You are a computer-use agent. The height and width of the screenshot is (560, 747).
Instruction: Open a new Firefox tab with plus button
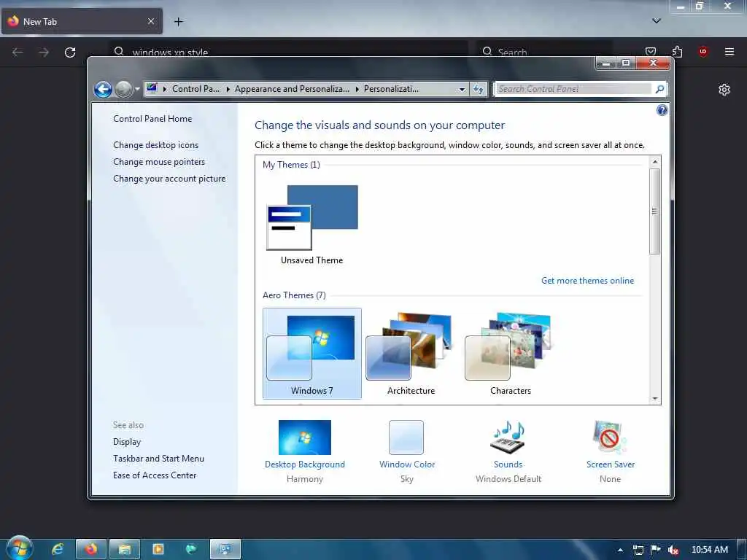[x=178, y=21]
